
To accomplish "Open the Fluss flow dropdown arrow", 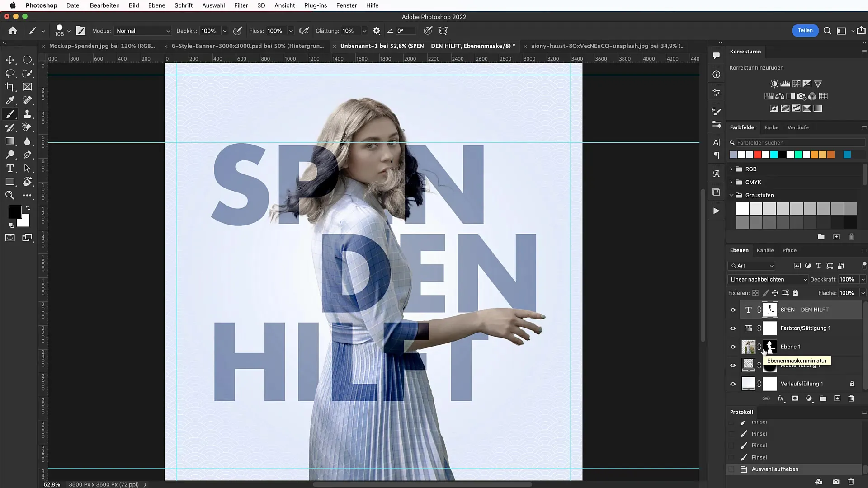I will [291, 31].
